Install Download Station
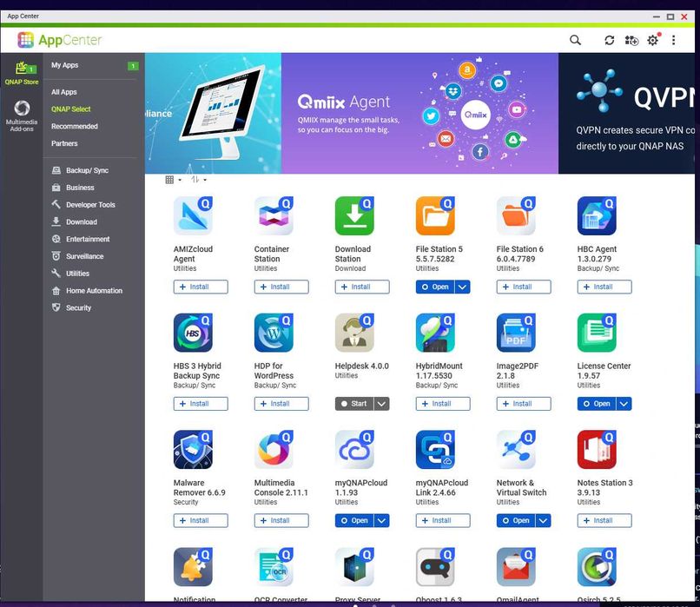Image resolution: width=700 pixels, height=607 pixels. coord(362,287)
